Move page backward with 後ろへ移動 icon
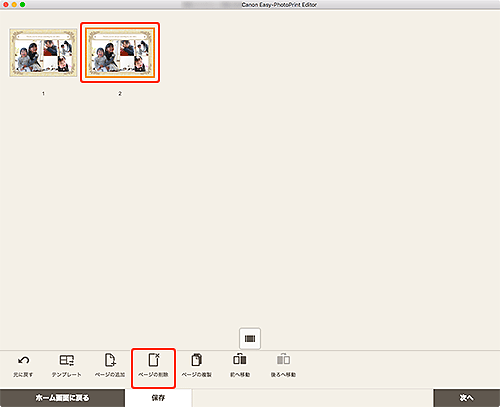The image size is (500, 407). coord(283,359)
